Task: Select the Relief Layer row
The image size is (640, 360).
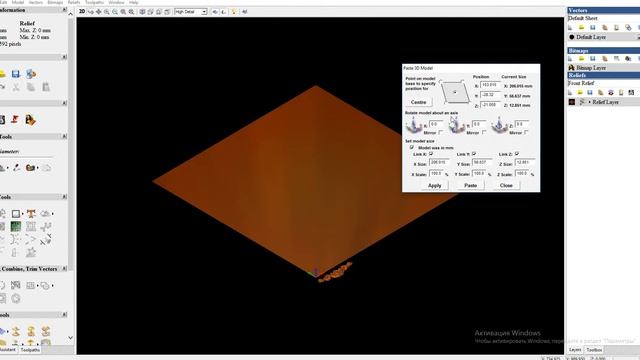Action: 603,102
